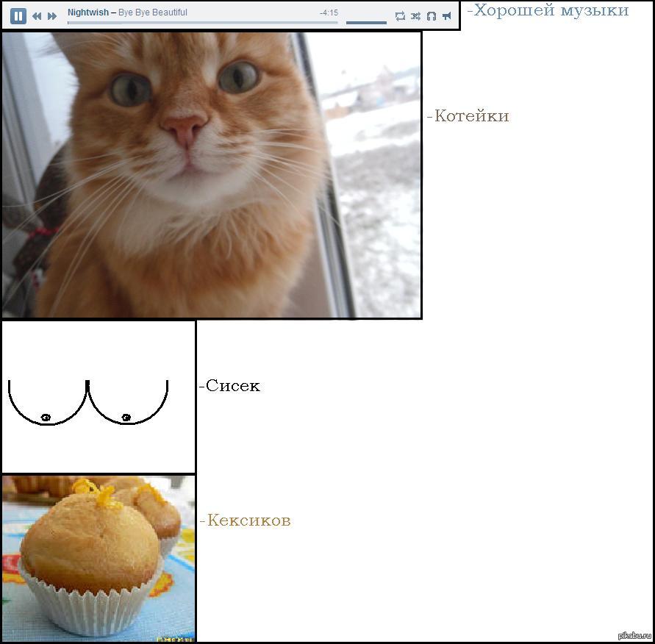
Task: Toggle repeat for the current song
Action: pyautogui.click(x=400, y=16)
